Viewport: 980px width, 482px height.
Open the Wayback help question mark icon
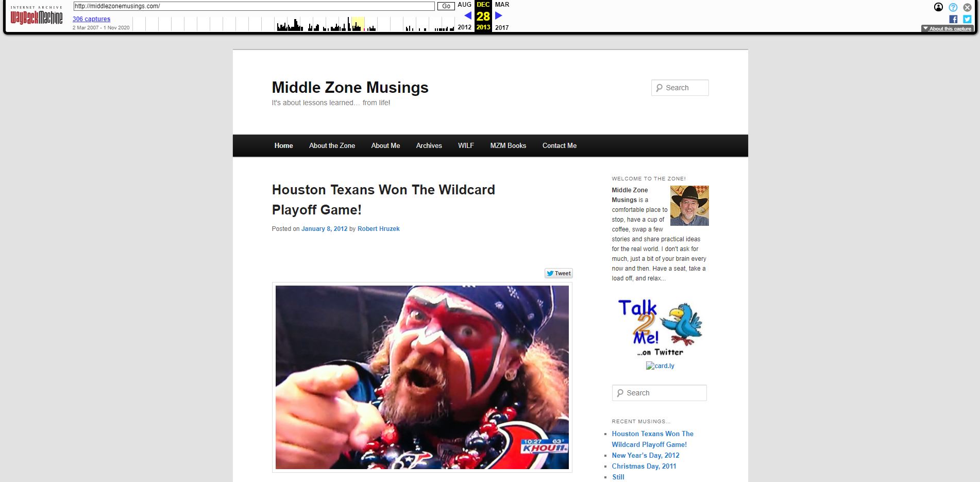click(953, 7)
